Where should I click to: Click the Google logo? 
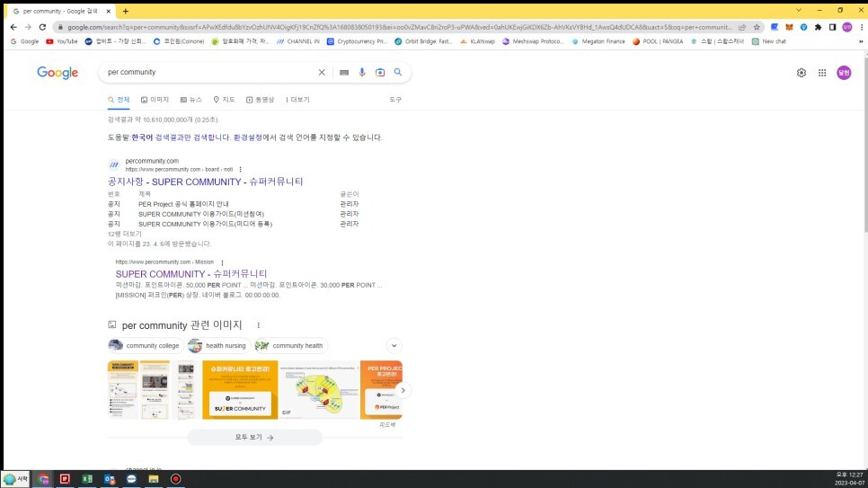coord(58,73)
